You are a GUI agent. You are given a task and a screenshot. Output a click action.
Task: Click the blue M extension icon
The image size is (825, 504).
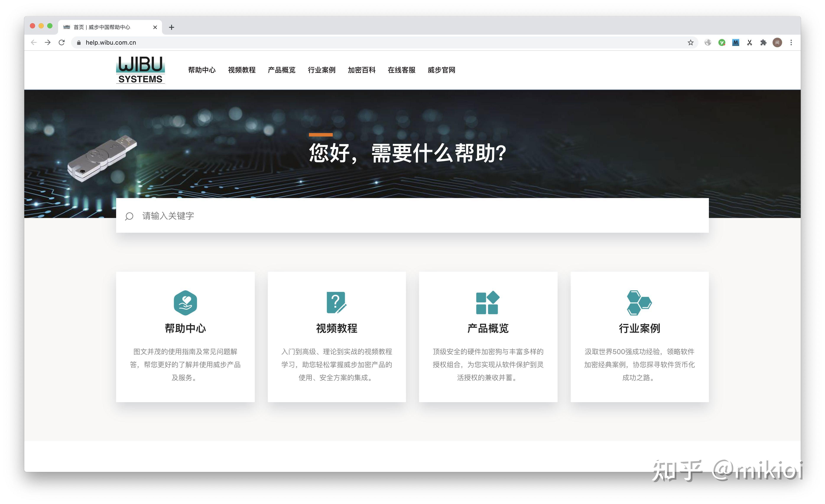tap(736, 42)
